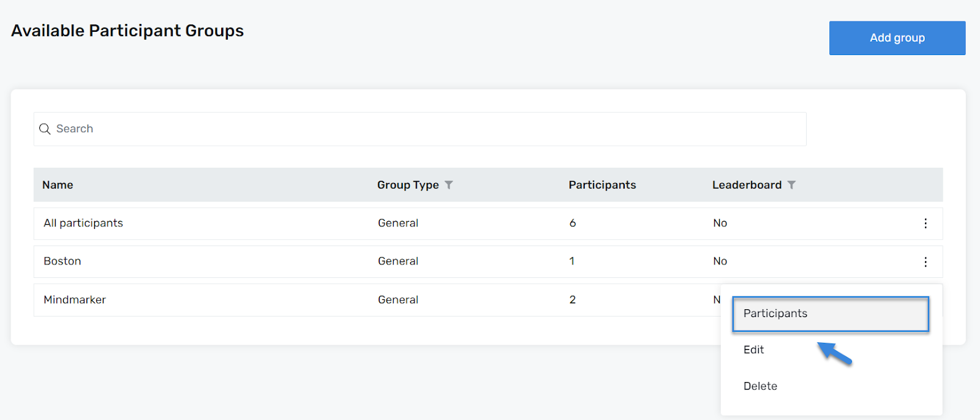Screen dimensions: 980x420
Task: Click the magnifying glass search icon
Action: click(x=45, y=129)
